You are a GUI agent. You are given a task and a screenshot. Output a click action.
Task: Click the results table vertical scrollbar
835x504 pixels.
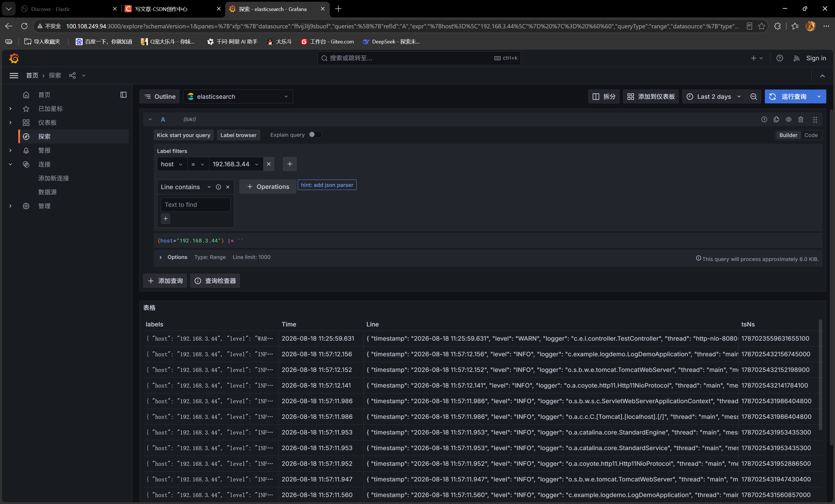point(821,375)
